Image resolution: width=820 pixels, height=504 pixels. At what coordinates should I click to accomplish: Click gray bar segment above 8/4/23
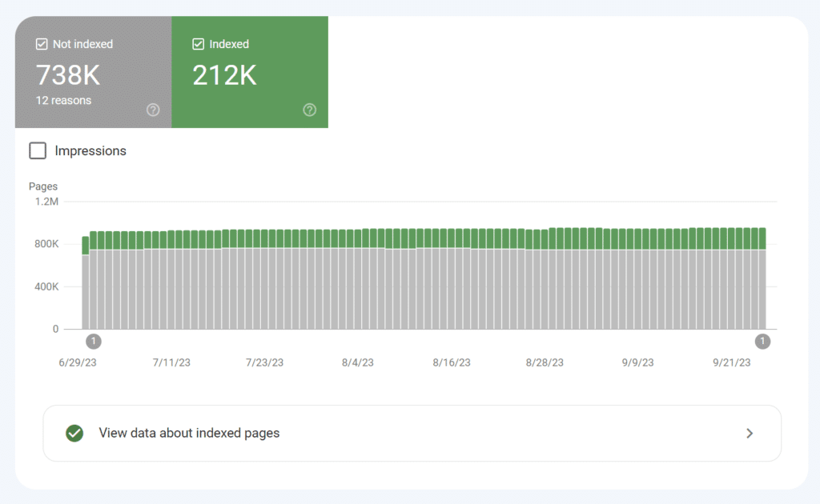[358, 288]
